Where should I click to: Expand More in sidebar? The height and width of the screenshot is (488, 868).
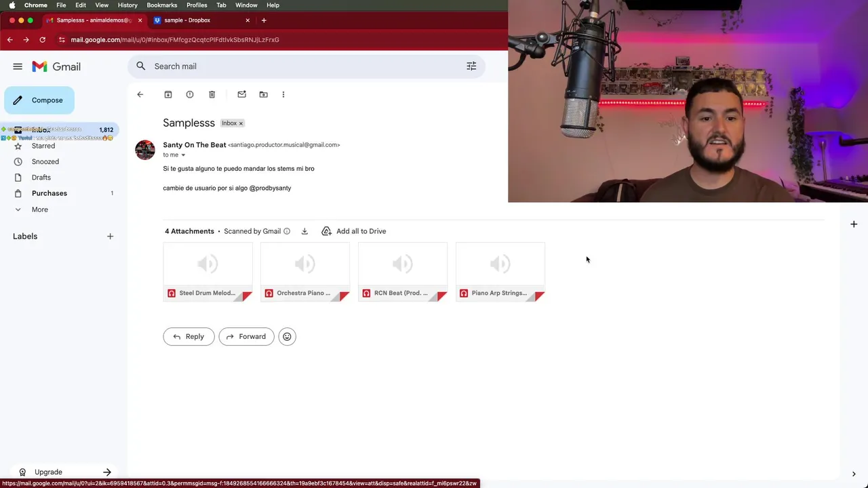tap(40, 209)
